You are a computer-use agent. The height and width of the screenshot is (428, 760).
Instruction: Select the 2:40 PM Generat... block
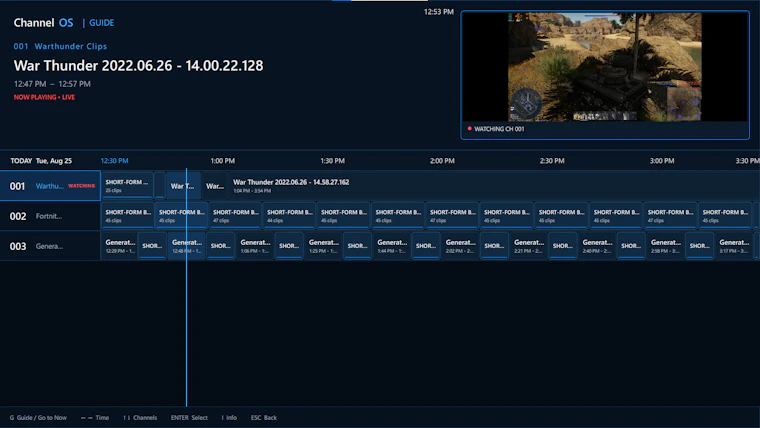pyautogui.click(x=597, y=246)
